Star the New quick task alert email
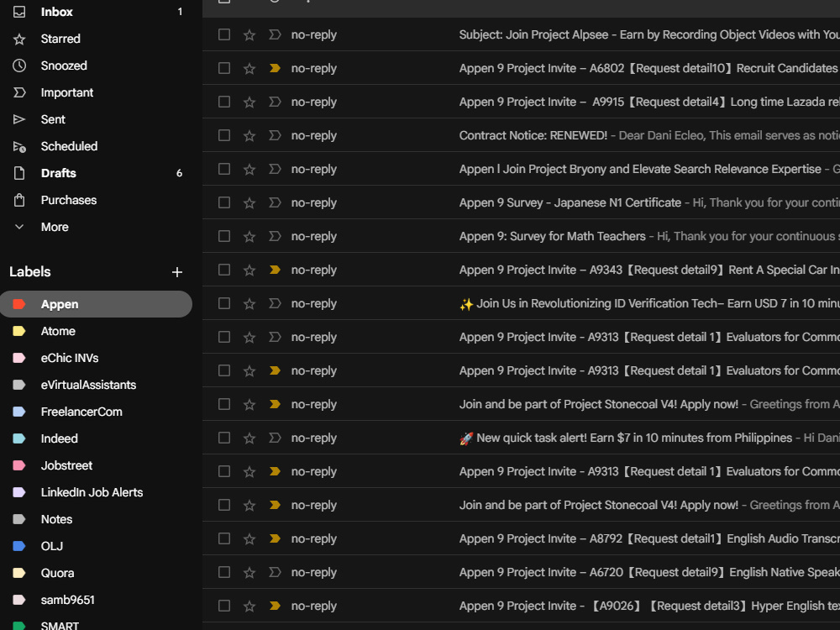The width and height of the screenshot is (840, 630). 249,438
